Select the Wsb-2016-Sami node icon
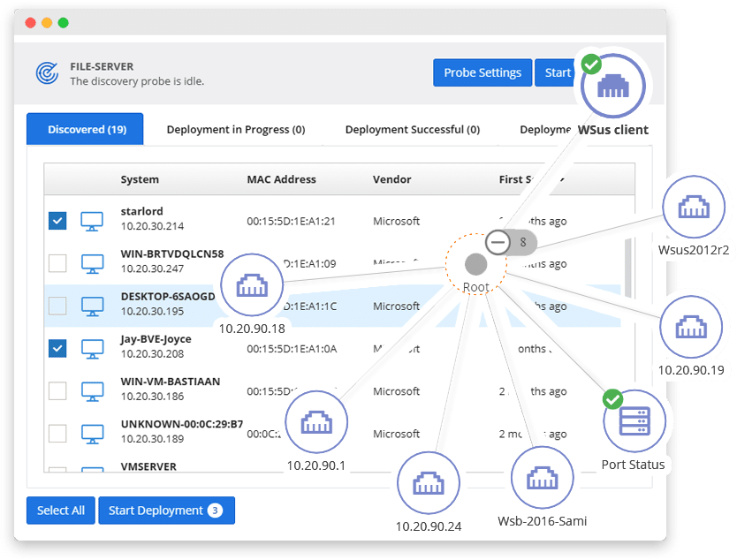The width and height of the screenshot is (737, 560). tap(543, 478)
